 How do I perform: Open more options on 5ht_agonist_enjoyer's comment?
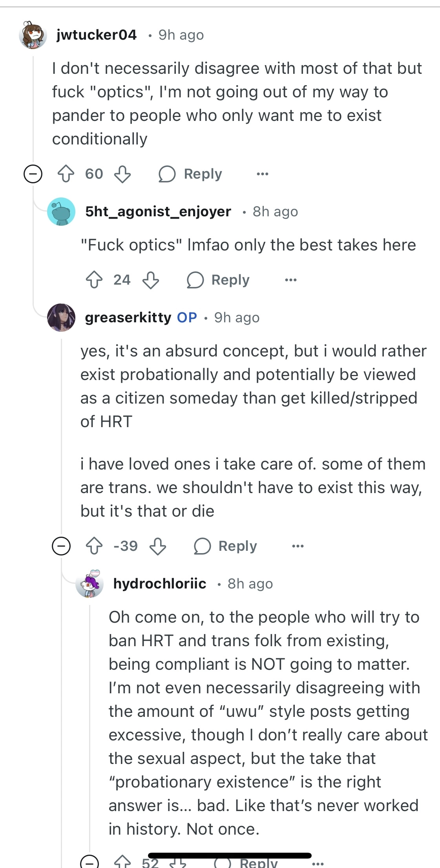(290, 280)
